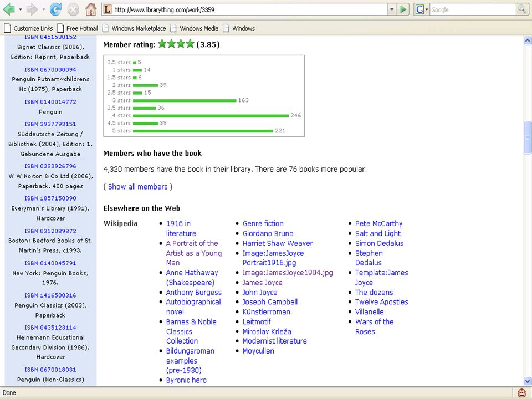
Task: Reload the page with the Refresh icon
Action: coord(55,9)
